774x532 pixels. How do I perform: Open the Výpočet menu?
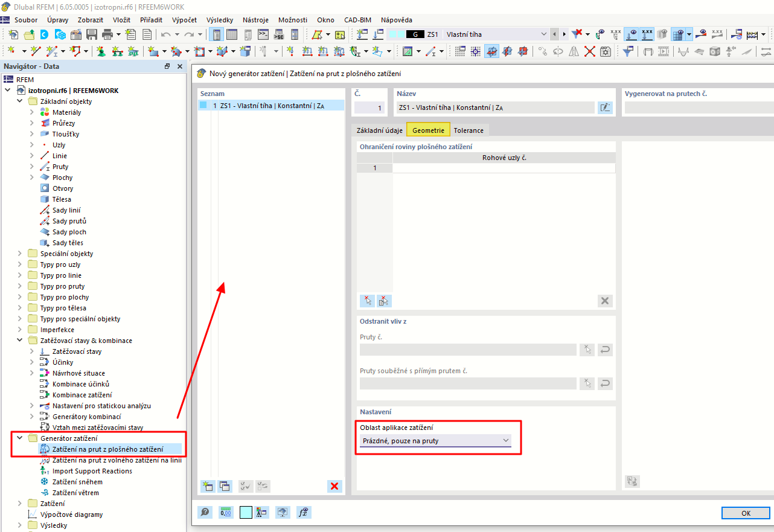tap(184, 20)
